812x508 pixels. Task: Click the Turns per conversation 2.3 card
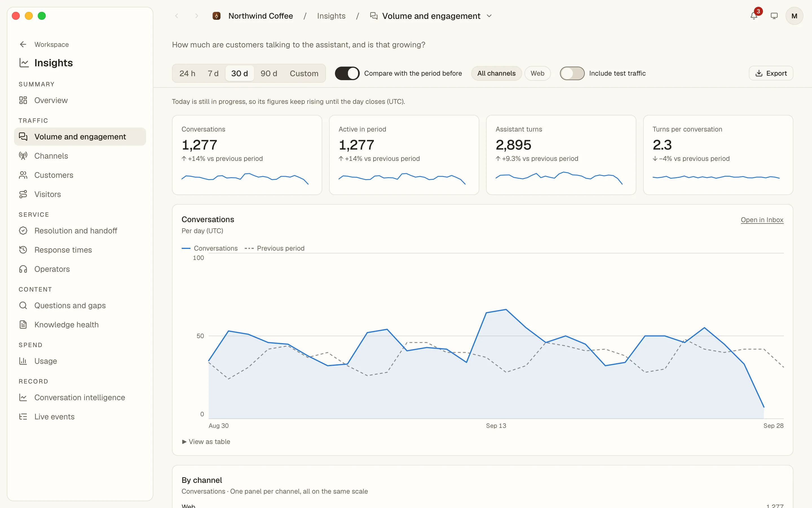(718, 155)
